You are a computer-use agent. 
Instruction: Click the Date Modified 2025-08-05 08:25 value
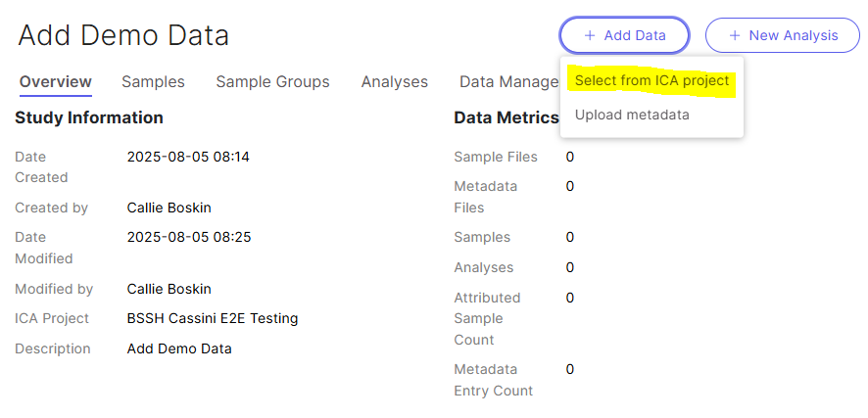pos(189,237)
